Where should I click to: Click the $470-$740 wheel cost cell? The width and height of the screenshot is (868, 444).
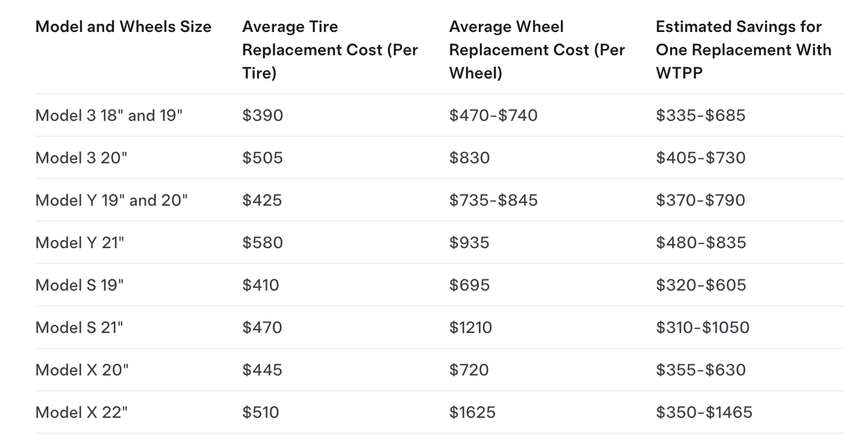(x=493, y=115)
